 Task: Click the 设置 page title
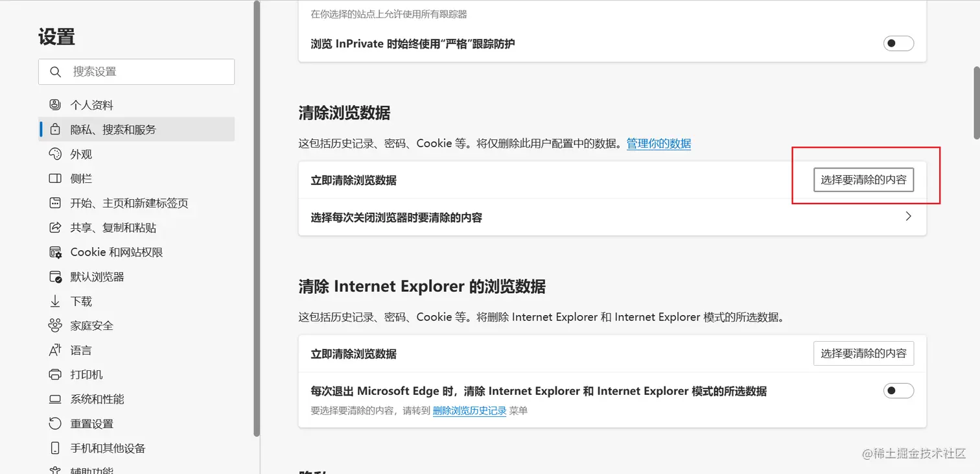click(x=57, y=36)
